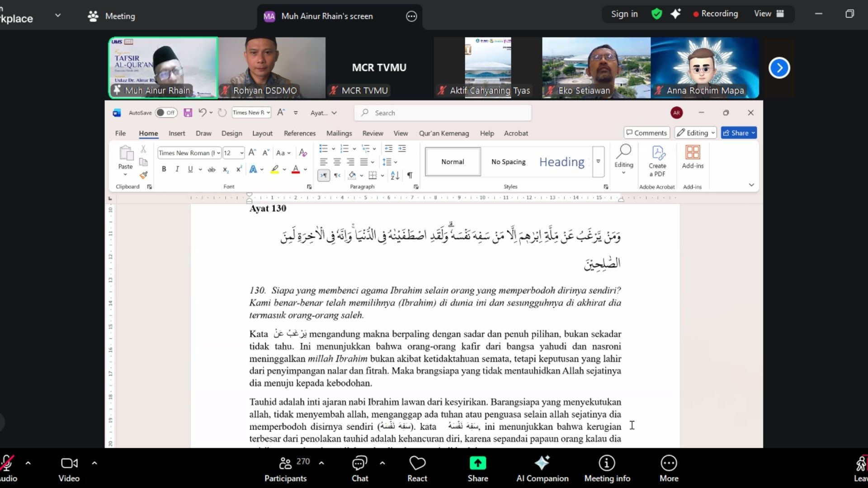Viewport: 868px width, 488px height.
Task: Open Zoom AI Companion
Action: point(542,469)
